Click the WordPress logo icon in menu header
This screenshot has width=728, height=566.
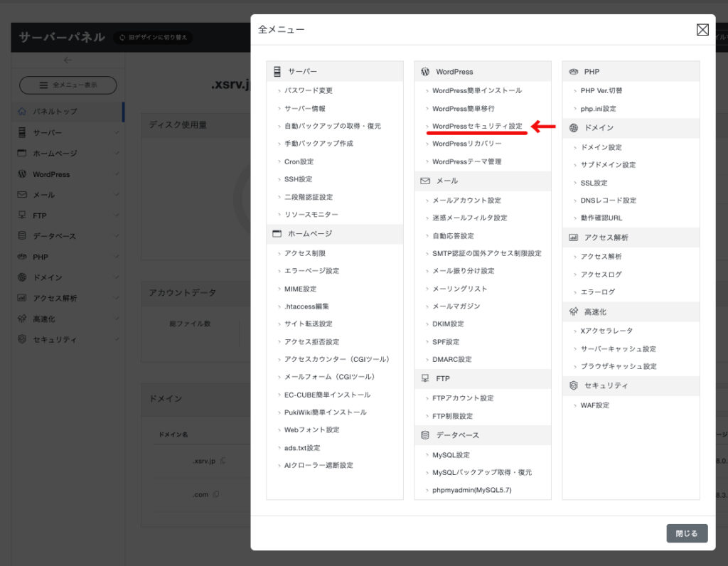[425, 72]
